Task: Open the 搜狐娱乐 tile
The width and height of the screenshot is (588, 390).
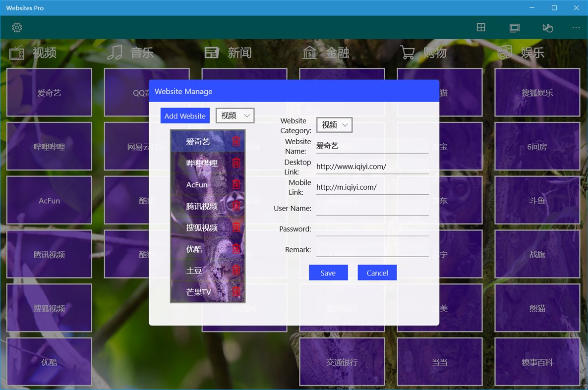Action: 537,93
